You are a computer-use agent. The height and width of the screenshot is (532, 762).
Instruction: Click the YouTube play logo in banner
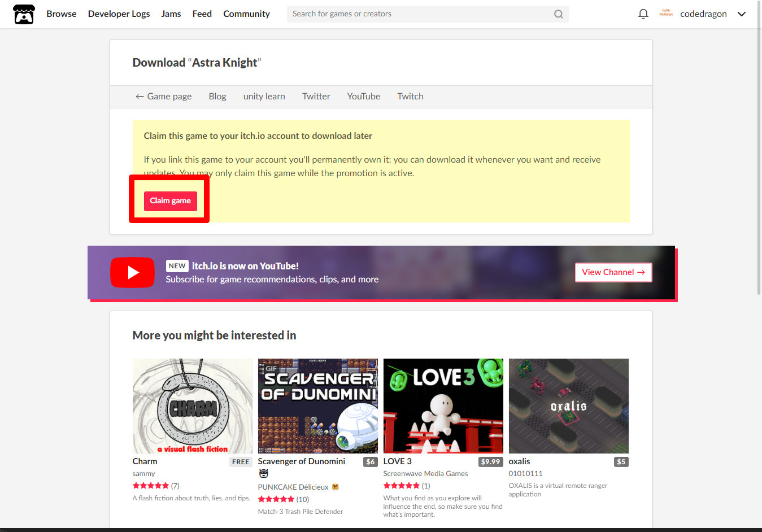[x=132, y=272]
